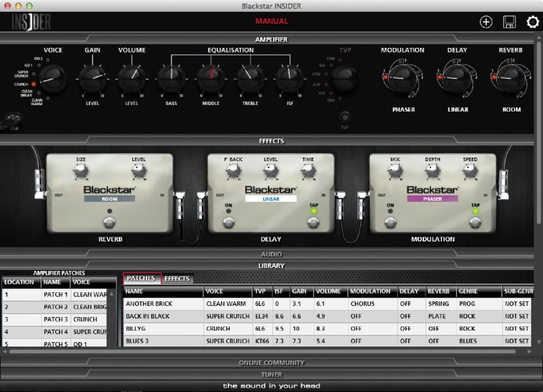
Task: Click the floppy disk save icon
Action: [509, 22]
